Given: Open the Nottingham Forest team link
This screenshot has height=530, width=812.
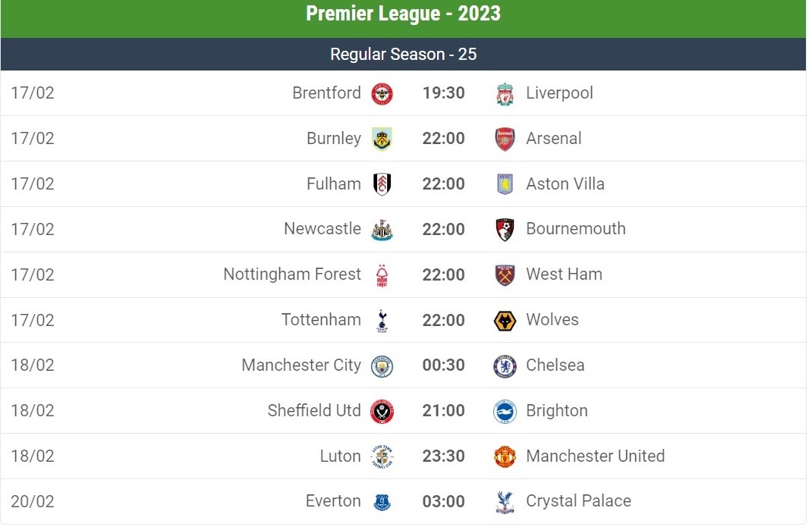Looking at the screenshot, I should (292, 274).
